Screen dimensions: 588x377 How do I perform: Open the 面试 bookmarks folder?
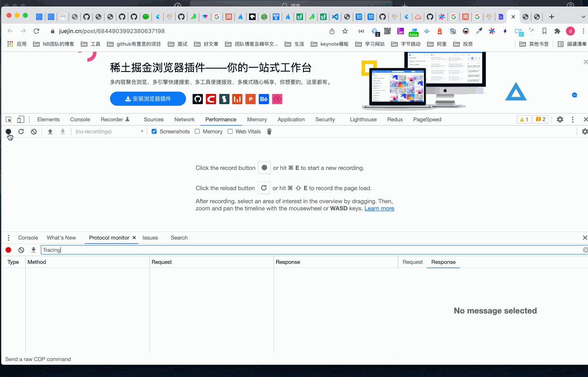click(x=178, y=44)
